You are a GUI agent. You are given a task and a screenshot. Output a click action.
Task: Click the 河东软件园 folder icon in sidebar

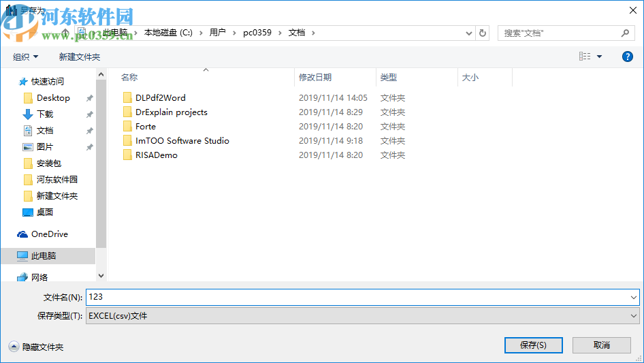(28, 180)
